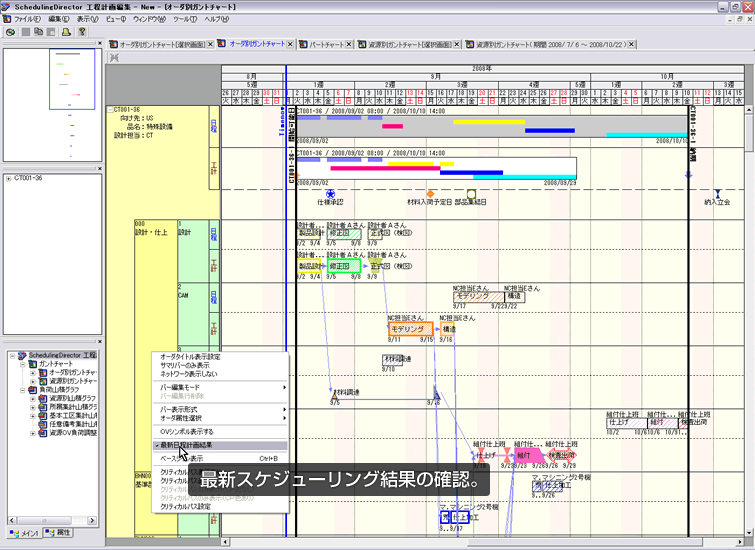Click the application icon left of ファイル menu
This screenshot has width=755, height=550.
pos(7,19)
